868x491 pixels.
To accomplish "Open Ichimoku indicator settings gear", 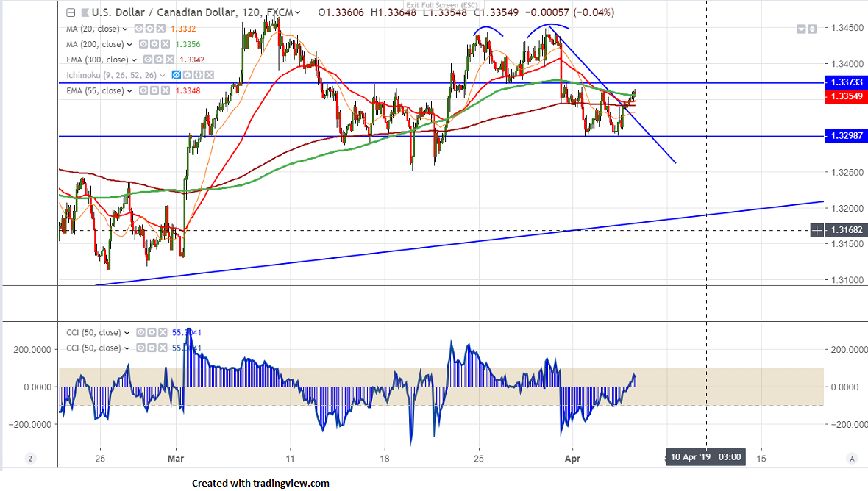I will (188, 75).
